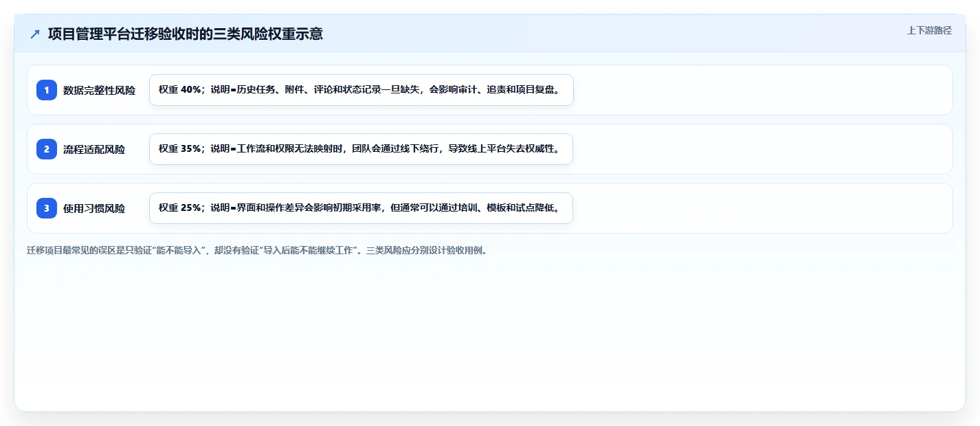Select the title 项目管理平台迁移验收时的三类风险权重示意

pyautogui.click(x=186, y=34)
